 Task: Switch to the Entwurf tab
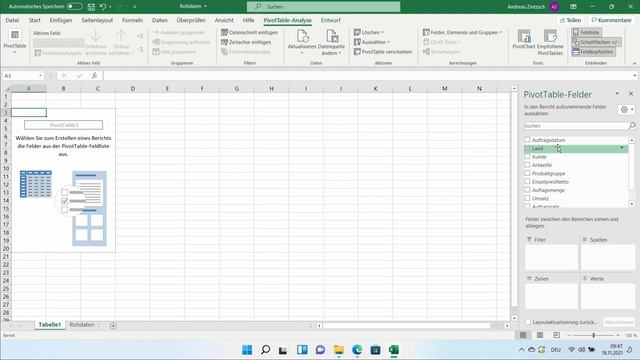(x=330, y=20)
